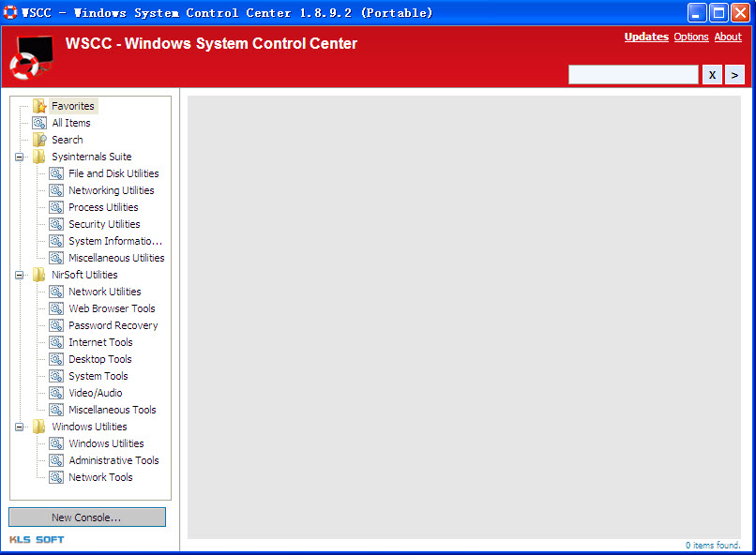Click the WSCC lifebuoy monitor logo
Viewport: 756px width, 555px height.
[x=31, y=57]
